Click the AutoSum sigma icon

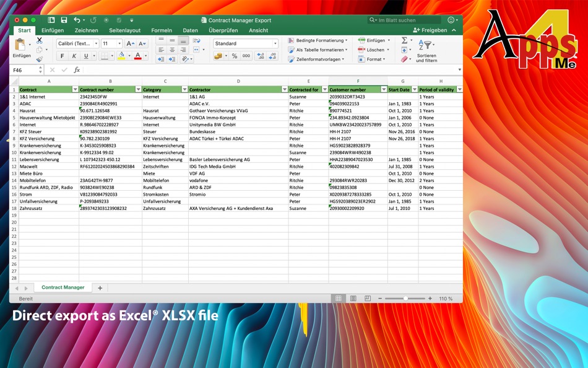click(404, 40)
